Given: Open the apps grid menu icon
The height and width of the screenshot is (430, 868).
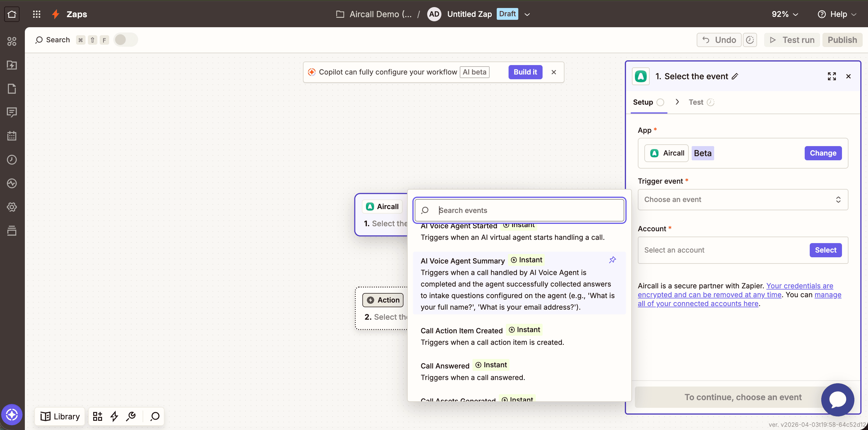Looking at the screenshot, I should (x=36, y=14).
